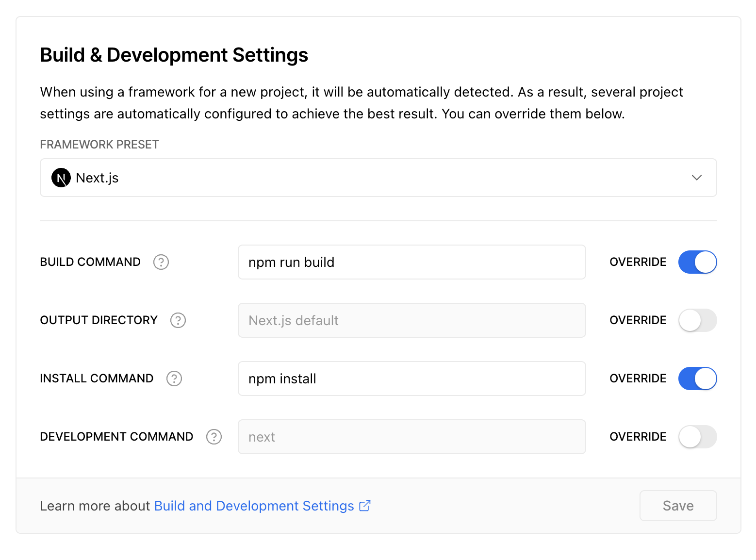Enable the Output Directory override toggle

697,320
